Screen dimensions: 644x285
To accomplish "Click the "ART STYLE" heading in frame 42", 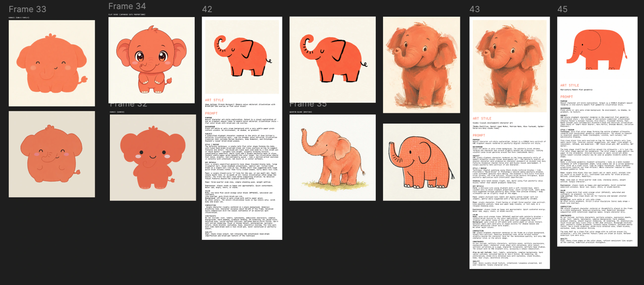I will pos(214,100).
